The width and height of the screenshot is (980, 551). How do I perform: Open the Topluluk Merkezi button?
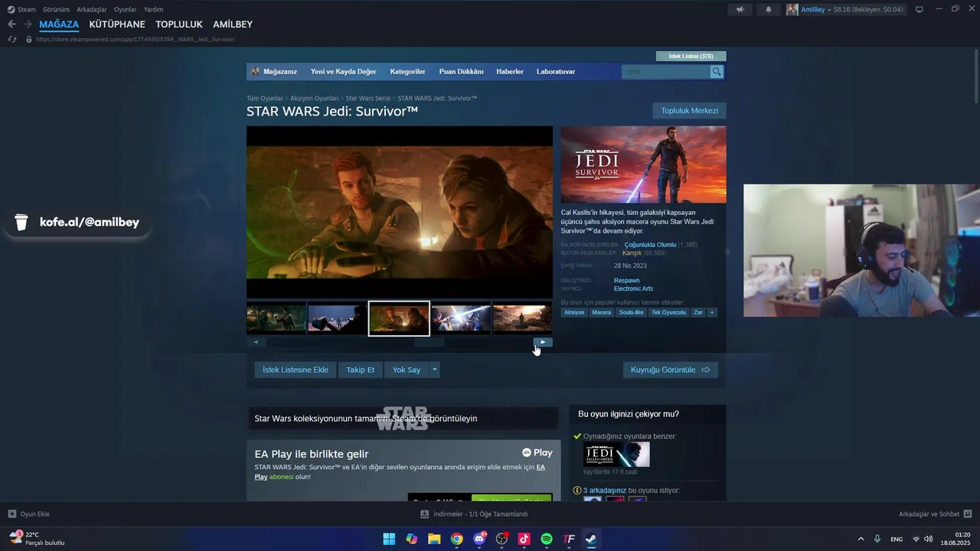[689, 111]
